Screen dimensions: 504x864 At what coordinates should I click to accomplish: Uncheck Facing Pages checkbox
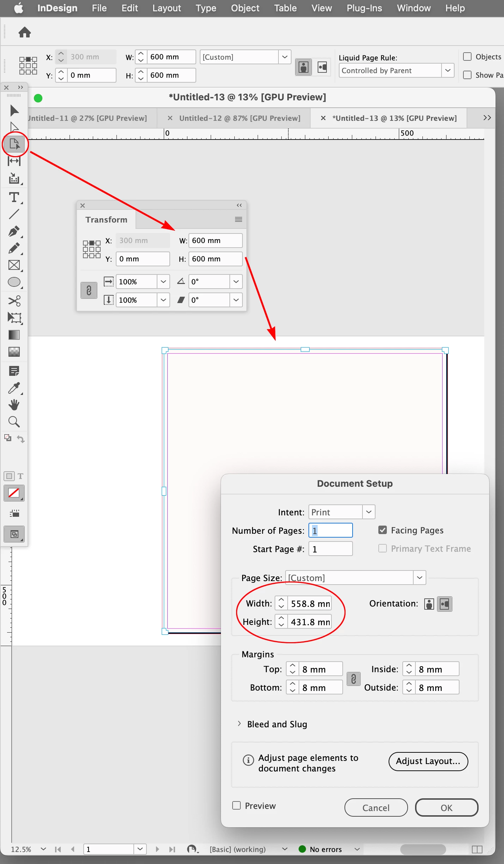tap(383, 530)
